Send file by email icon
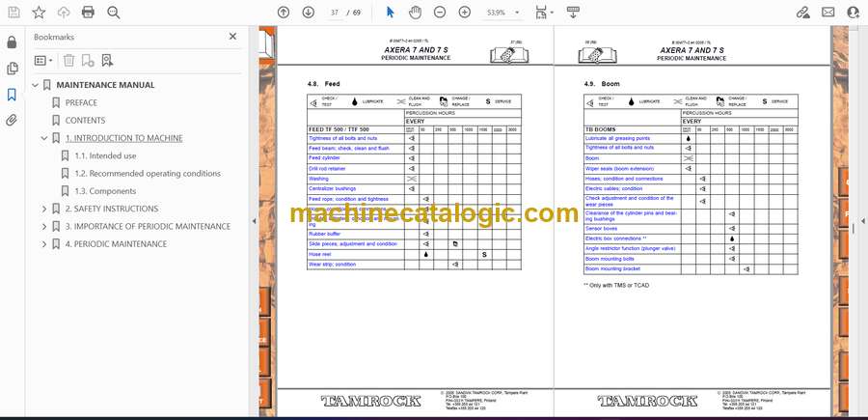The width and height of the screenshot is (868, 420). click(x=828, y=13)
